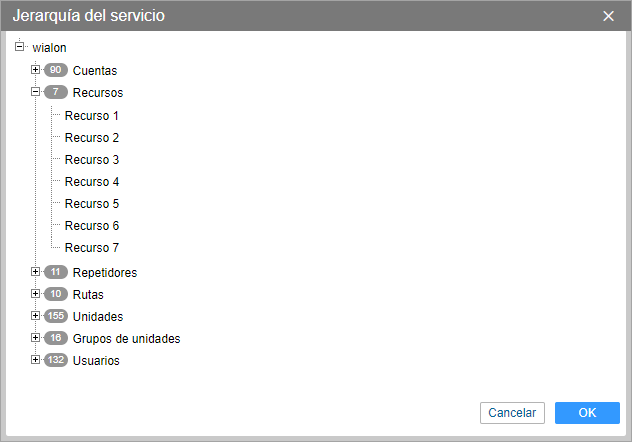Choose Recurso 7 from the list
Screen dimensions: 632x442
coord(92,248)
